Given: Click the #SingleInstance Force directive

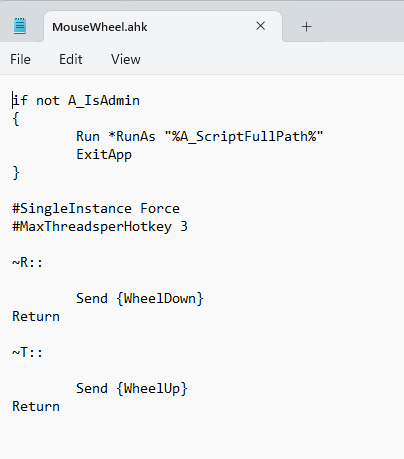Looking at the screenshot, I should [x=96, y=209].
